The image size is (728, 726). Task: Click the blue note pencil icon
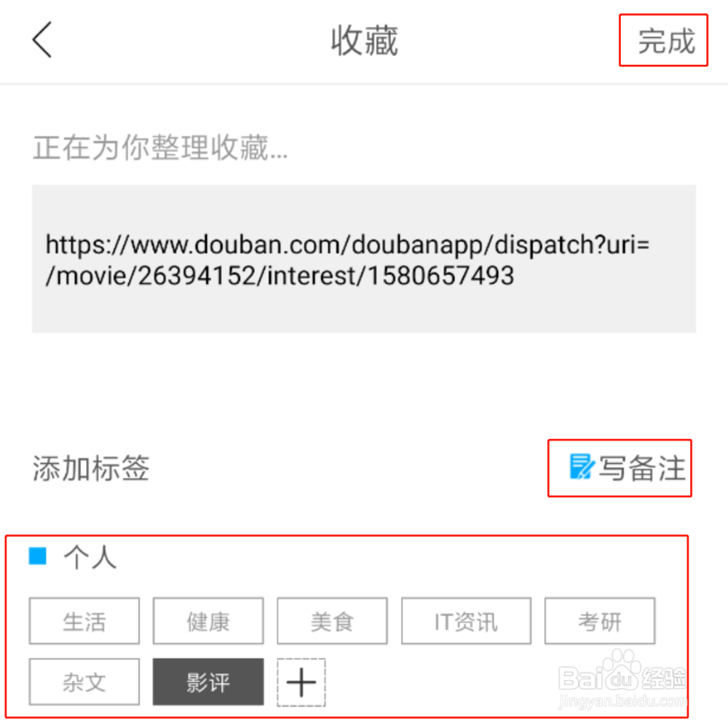pos(582,467)
